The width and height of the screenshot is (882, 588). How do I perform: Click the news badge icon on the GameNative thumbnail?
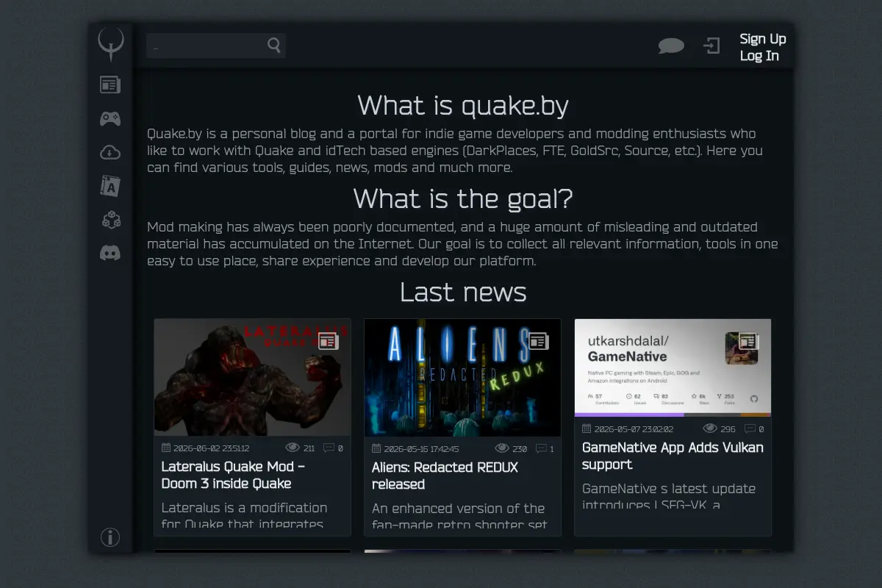point(748,340)
